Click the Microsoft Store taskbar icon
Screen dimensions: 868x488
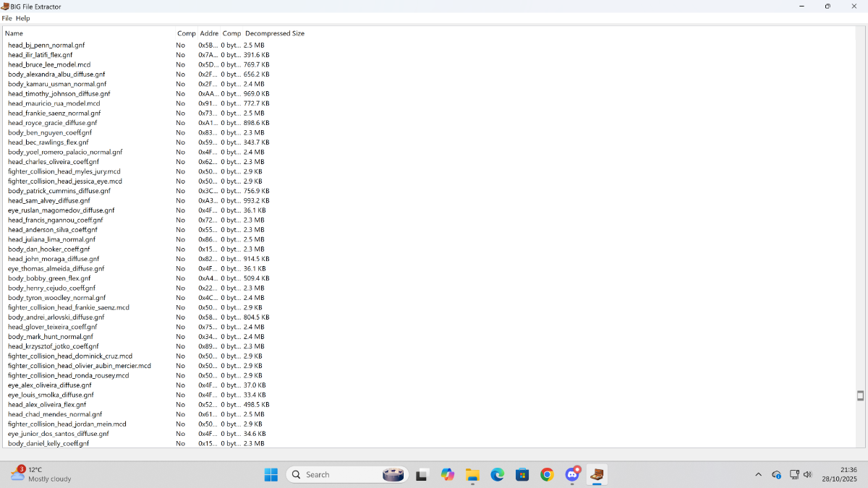(x=522, y=474)
